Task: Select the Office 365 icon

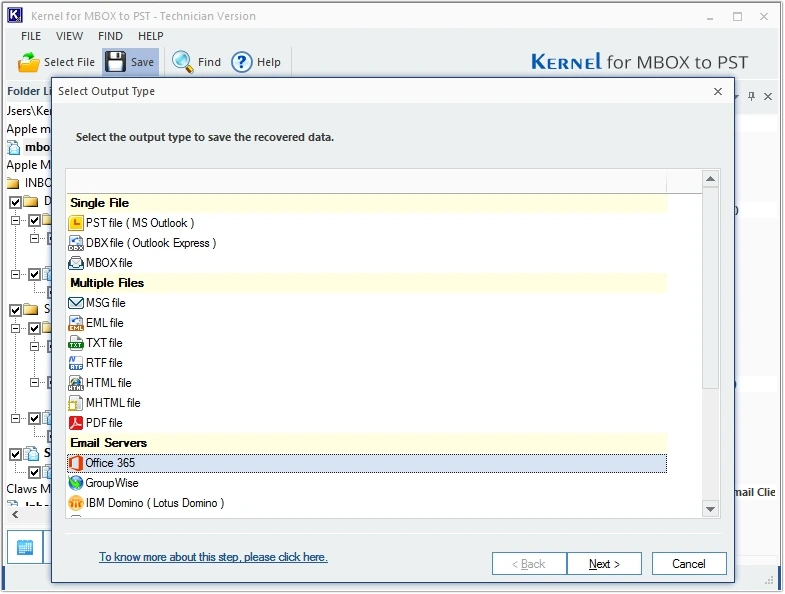Action: tap(76, 463)
